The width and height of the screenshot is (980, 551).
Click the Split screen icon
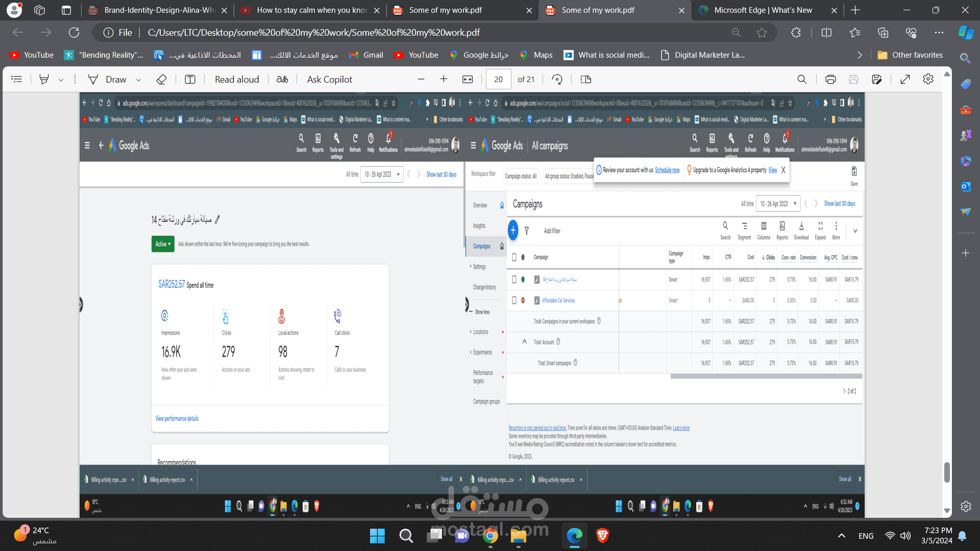pos(826,33)
